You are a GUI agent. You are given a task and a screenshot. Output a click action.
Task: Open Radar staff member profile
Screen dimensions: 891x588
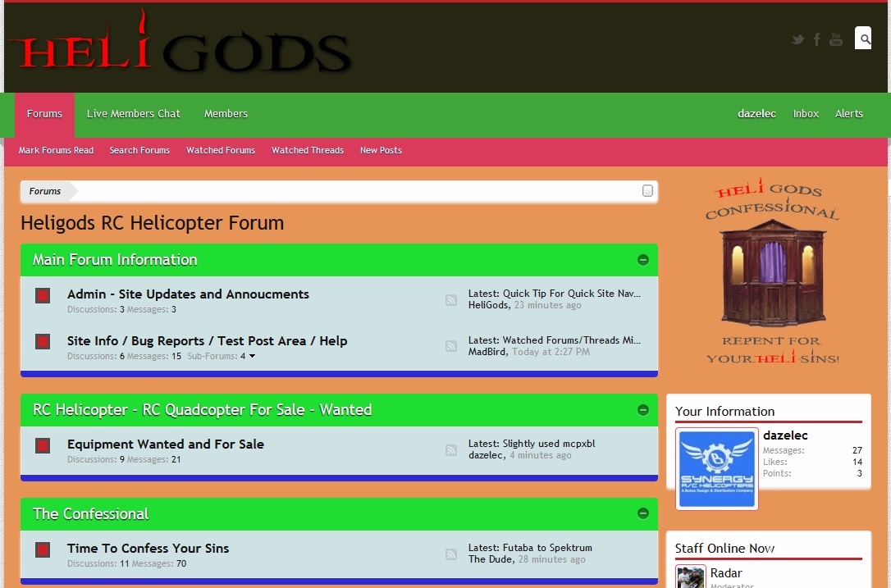[726, 573]
